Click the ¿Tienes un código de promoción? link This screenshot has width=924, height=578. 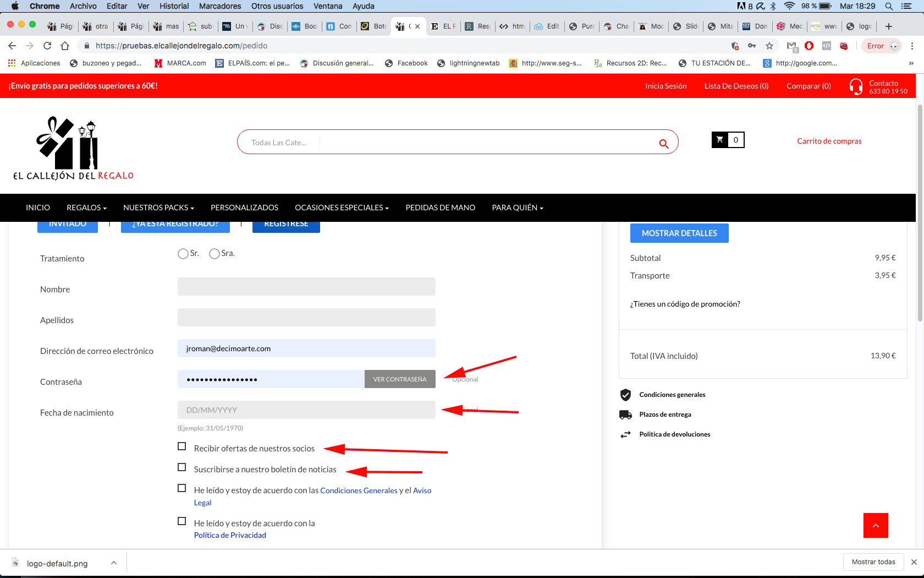685,304
